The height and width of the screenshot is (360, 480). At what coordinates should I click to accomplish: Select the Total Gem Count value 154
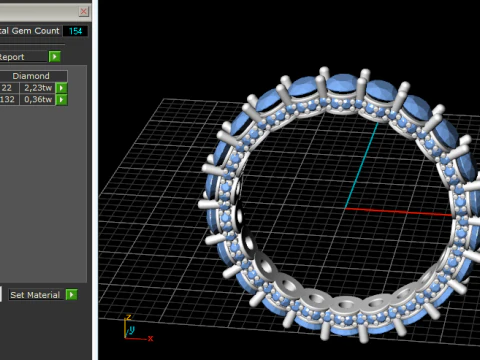75,31
